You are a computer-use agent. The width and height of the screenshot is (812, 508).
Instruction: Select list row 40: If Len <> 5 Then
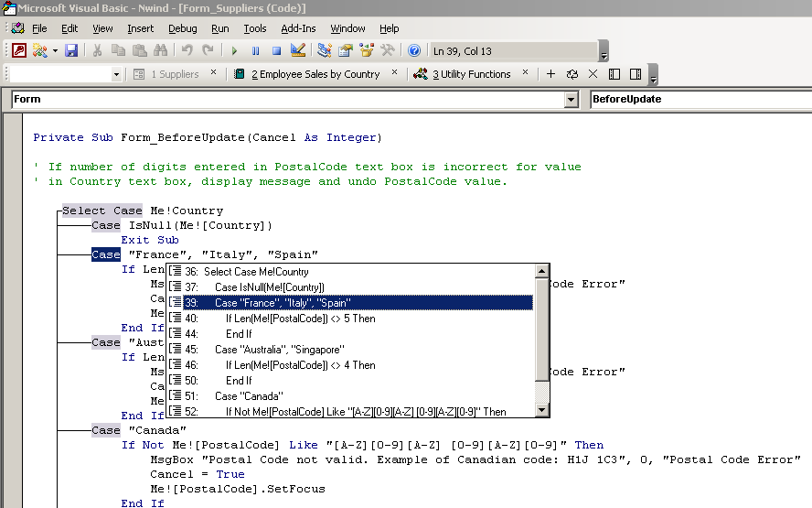click(350, 319)
